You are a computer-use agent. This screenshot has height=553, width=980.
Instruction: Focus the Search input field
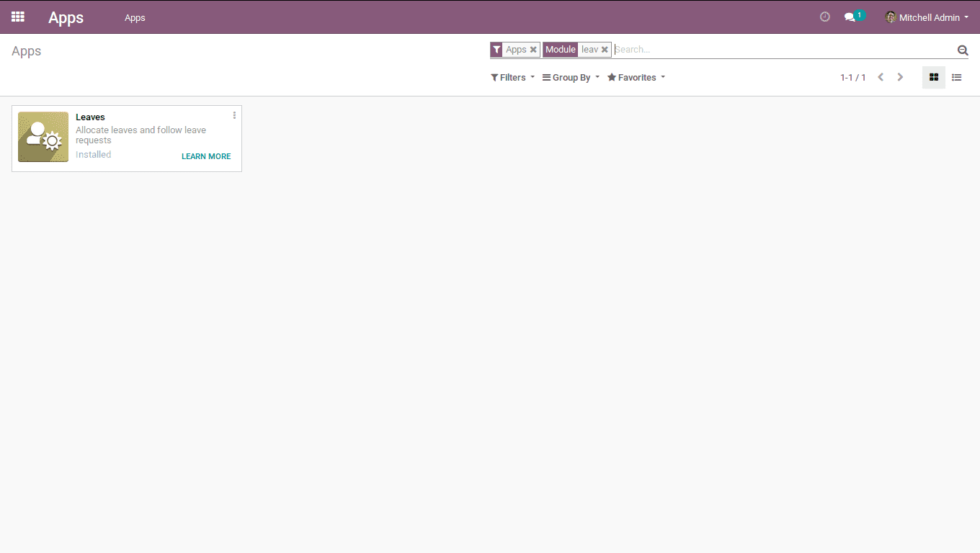784,50
